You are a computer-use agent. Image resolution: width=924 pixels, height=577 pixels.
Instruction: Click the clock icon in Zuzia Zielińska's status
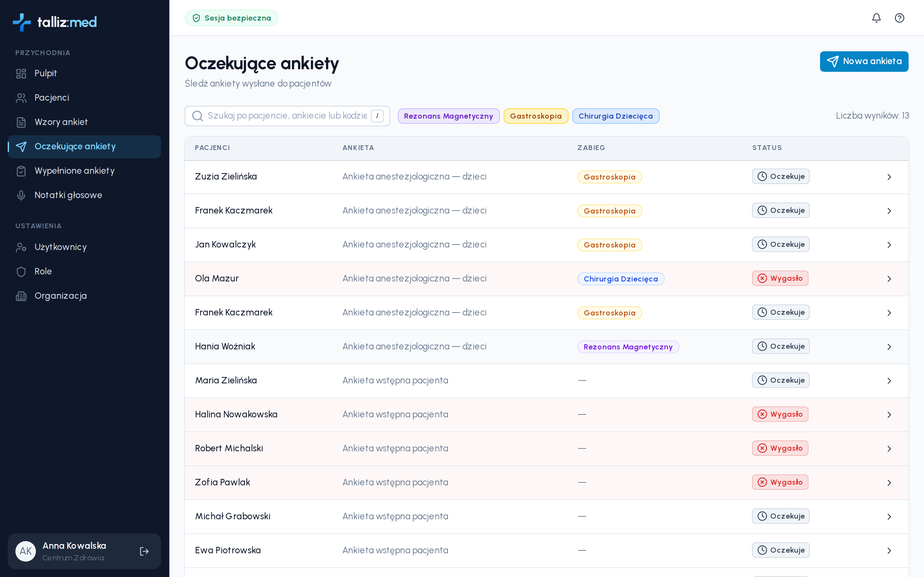tap(762, 176)
